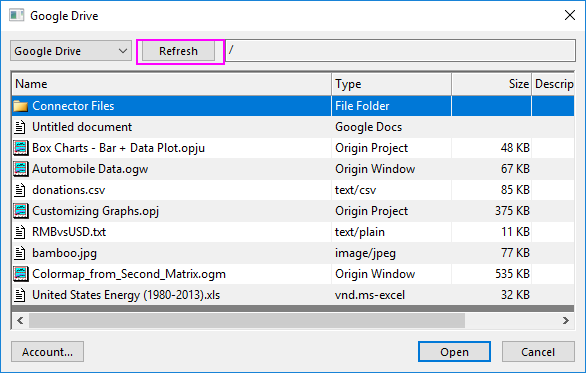Sort files by the Name column header
Screen dimensions: 586x373
pos(172,84)
